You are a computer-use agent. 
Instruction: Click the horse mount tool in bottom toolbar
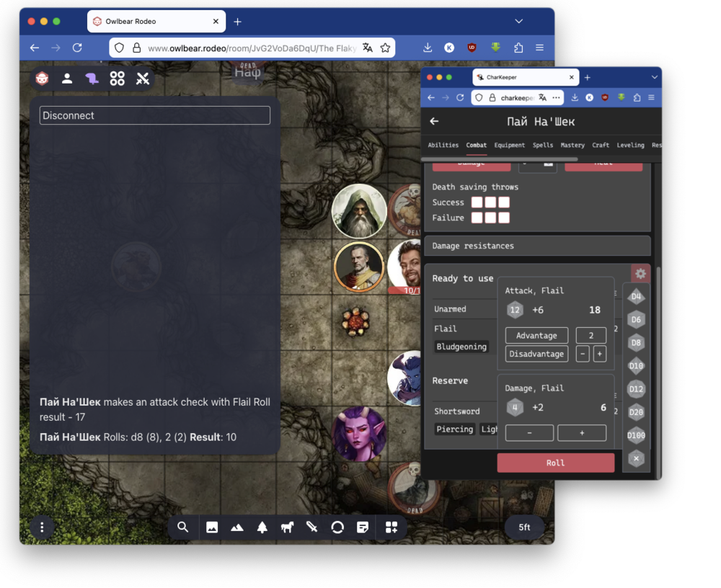[287, 527]
